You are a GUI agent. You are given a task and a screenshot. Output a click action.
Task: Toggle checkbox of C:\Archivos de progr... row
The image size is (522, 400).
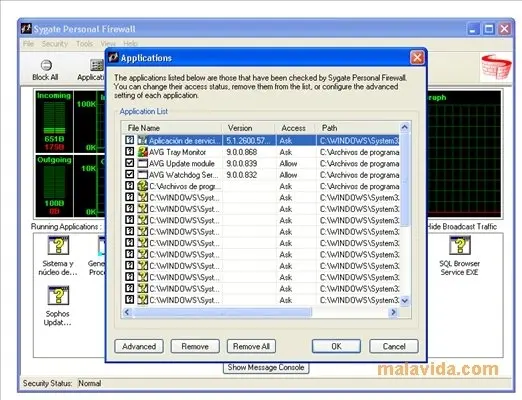[130, 186]
